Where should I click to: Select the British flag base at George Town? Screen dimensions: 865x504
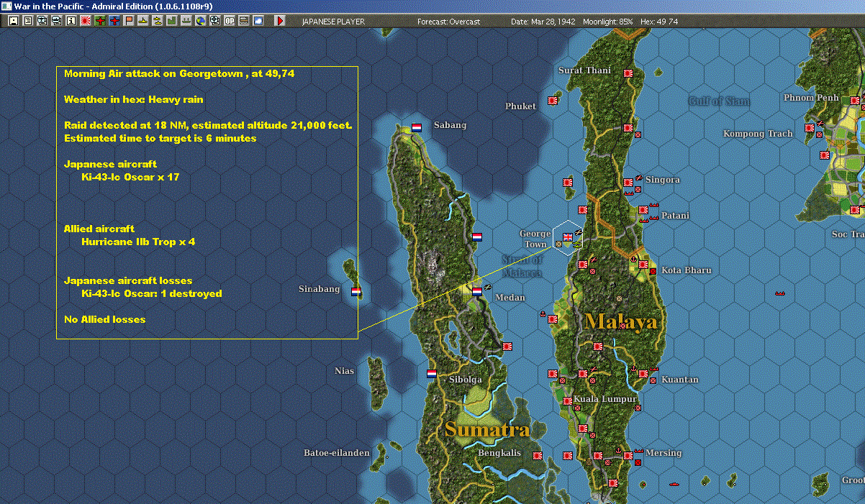pos(568,236)
